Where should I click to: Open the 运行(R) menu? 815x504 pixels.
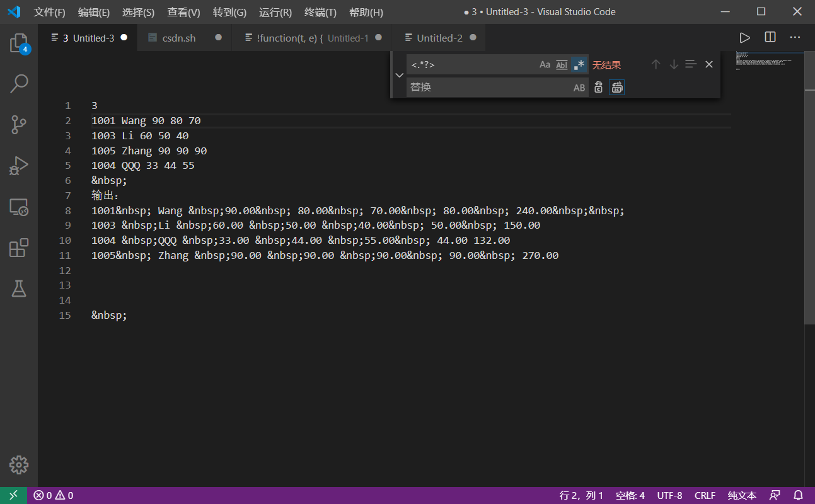pos(275,12)
